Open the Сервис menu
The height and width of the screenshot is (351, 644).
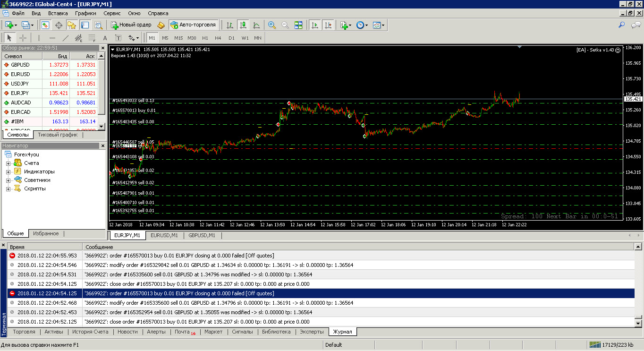[112, 13]
